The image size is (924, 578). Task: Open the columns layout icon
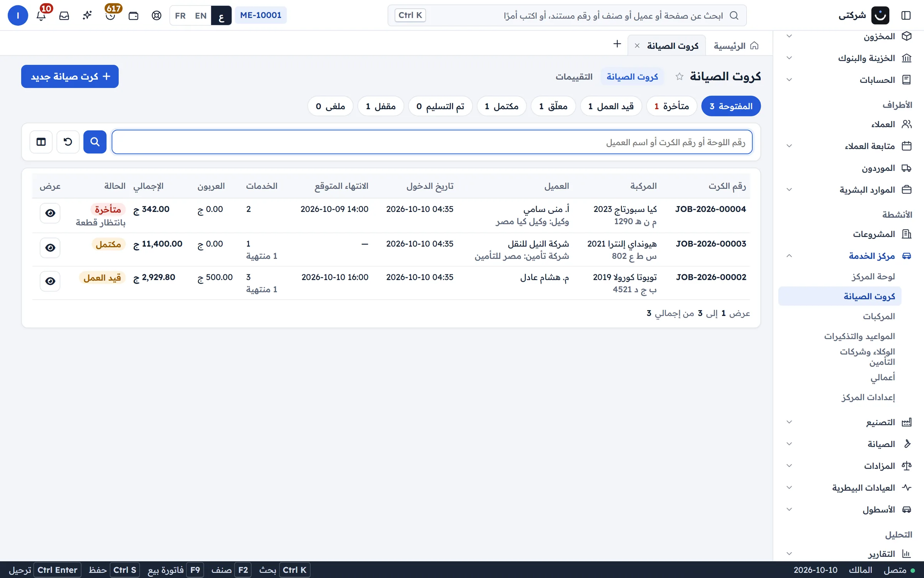(41, 142)
